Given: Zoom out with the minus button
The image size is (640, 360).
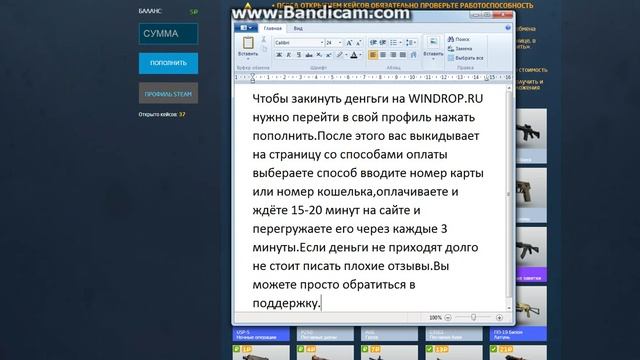Looking at the screenshot, I should click(x=448, y=318).
